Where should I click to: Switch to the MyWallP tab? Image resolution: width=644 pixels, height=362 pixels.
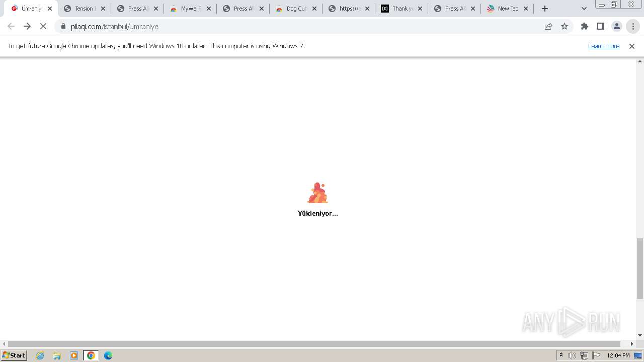(190, 9)
